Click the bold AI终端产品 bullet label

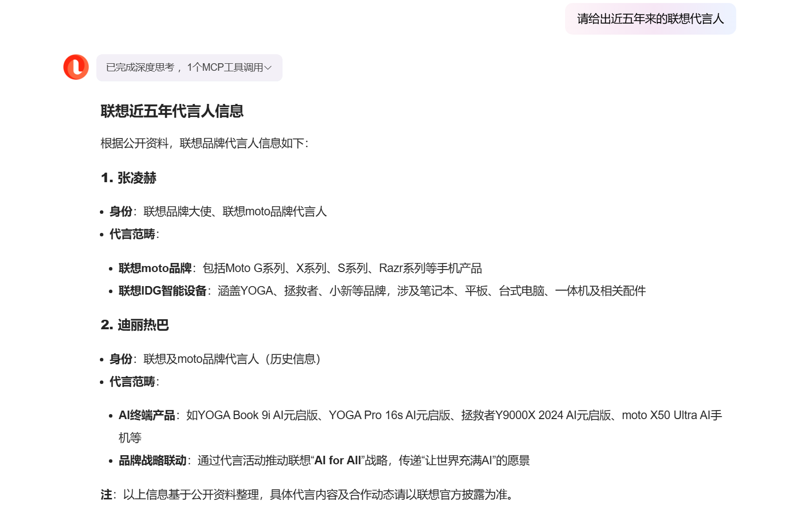[x=147, y=416]
